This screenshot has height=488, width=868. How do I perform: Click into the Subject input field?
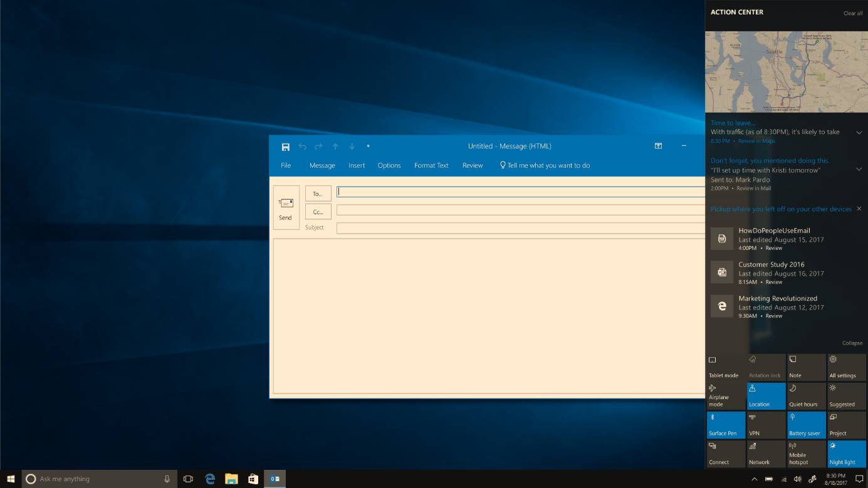coord(520,228)
